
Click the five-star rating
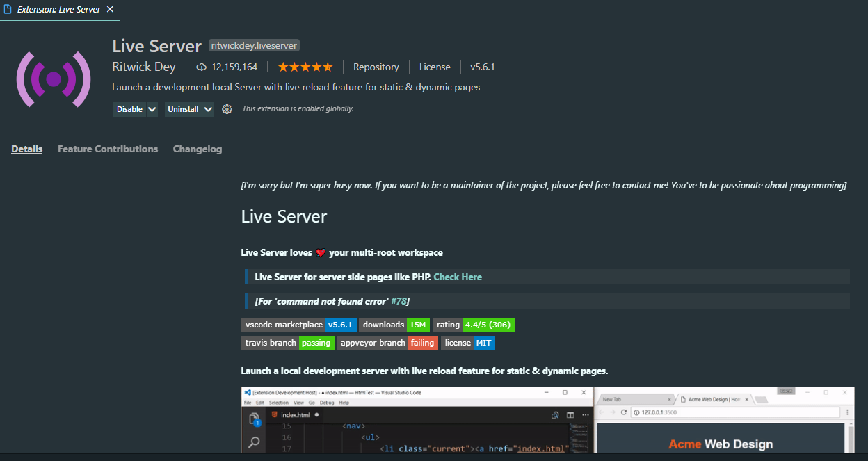tap(305, 67)
